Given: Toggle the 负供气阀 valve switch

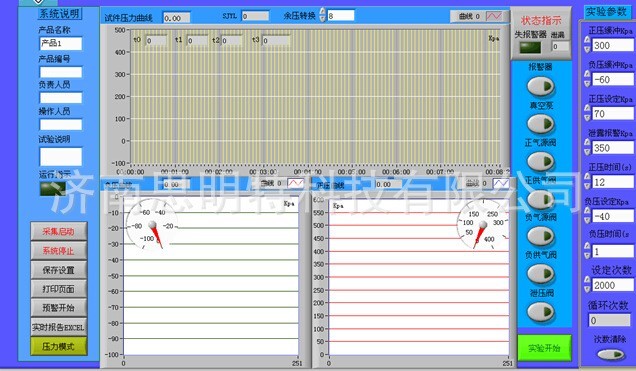Looking at the screenshot, I should point(541,274).
